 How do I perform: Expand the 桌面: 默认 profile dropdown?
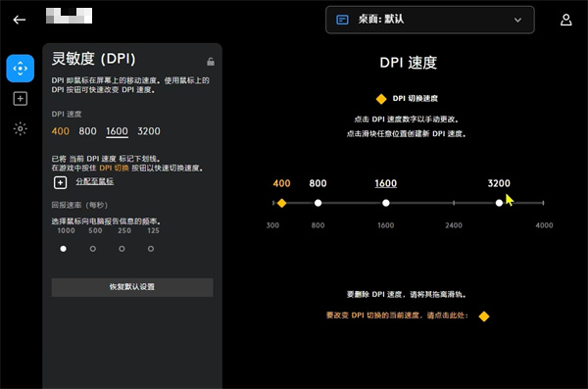430,20
